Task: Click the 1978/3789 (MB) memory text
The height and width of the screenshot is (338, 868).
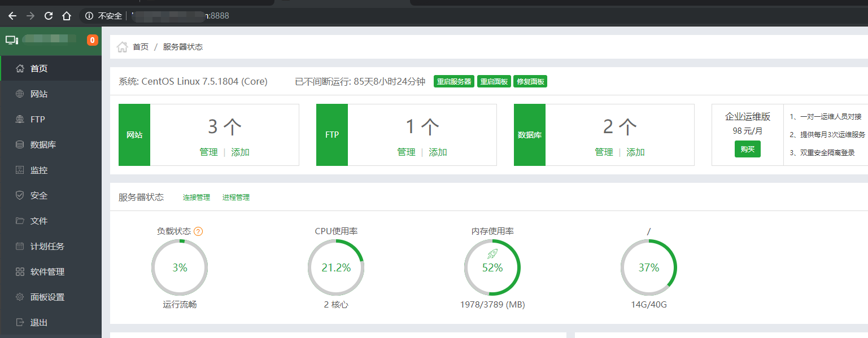Action: pyautogui.click(x=492, y=305)
